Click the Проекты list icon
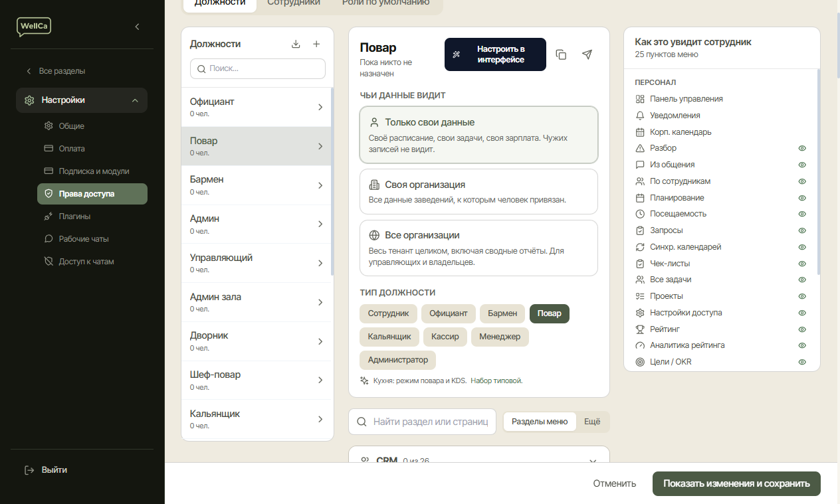840x504 pixels. coord(640,296)
